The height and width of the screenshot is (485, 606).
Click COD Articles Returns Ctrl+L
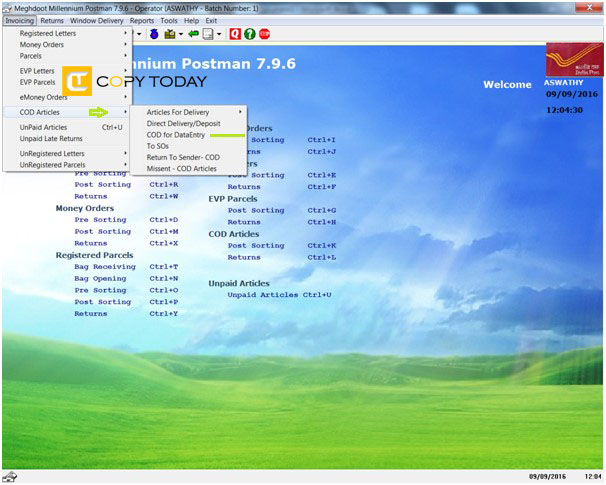(282, 257)
